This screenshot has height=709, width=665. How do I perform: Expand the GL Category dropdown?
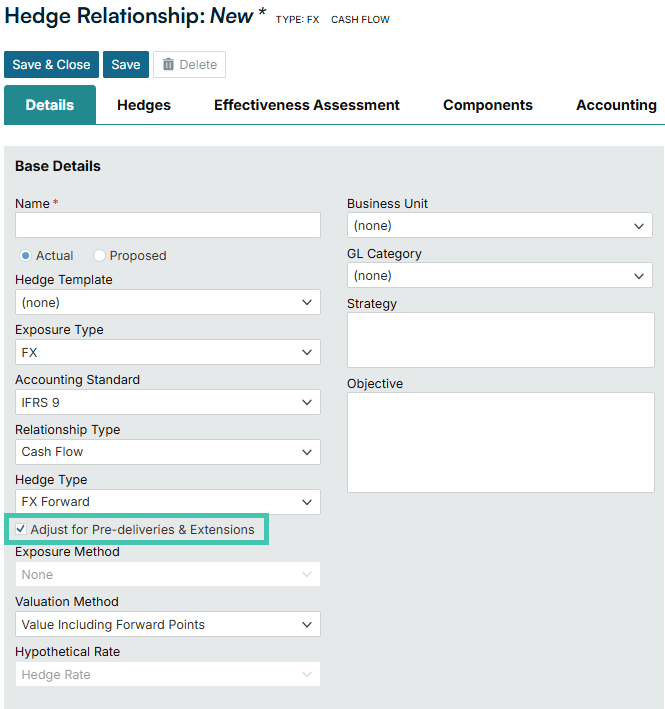click(x=500, y=275)
